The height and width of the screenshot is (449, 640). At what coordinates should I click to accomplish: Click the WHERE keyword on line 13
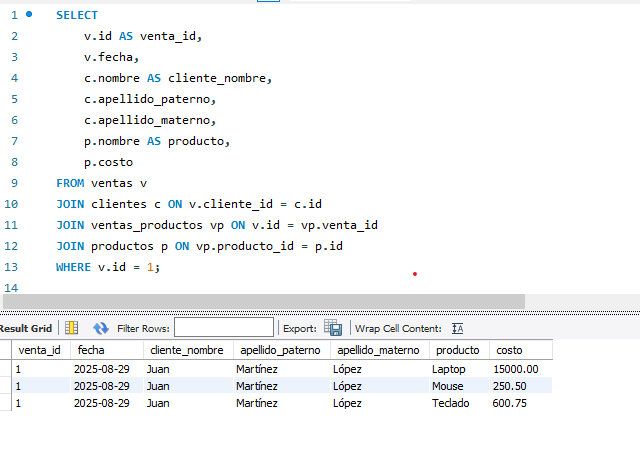coord(73,267)
